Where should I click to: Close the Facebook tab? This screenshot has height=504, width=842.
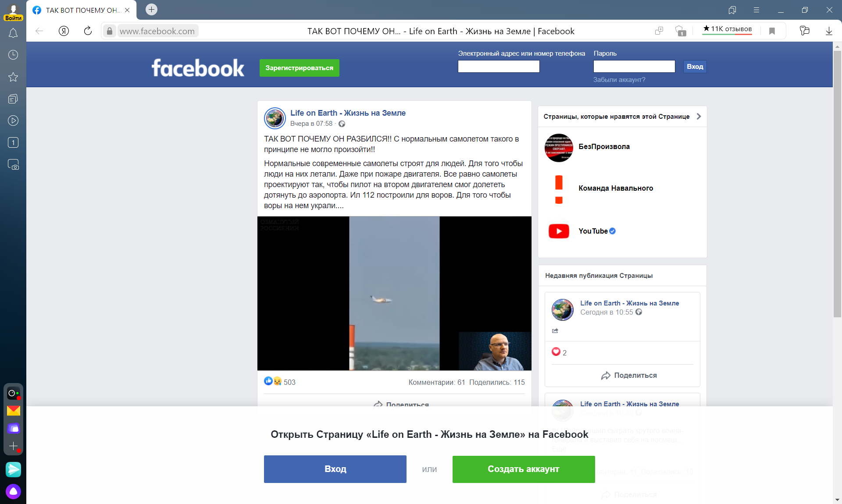[127, 10]
